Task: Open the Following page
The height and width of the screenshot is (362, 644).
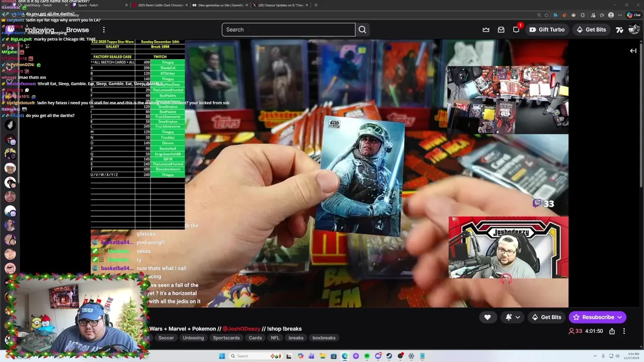Action: tap(39, 30)
